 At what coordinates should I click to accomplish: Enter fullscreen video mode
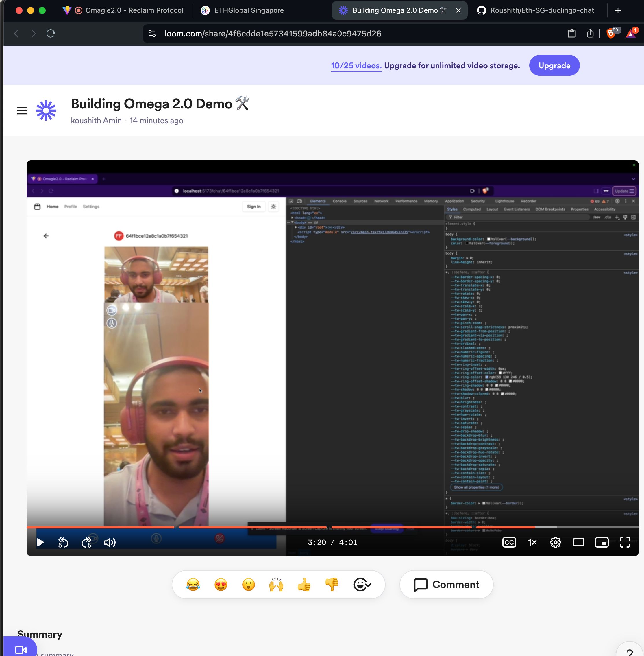tap(625, 542)
